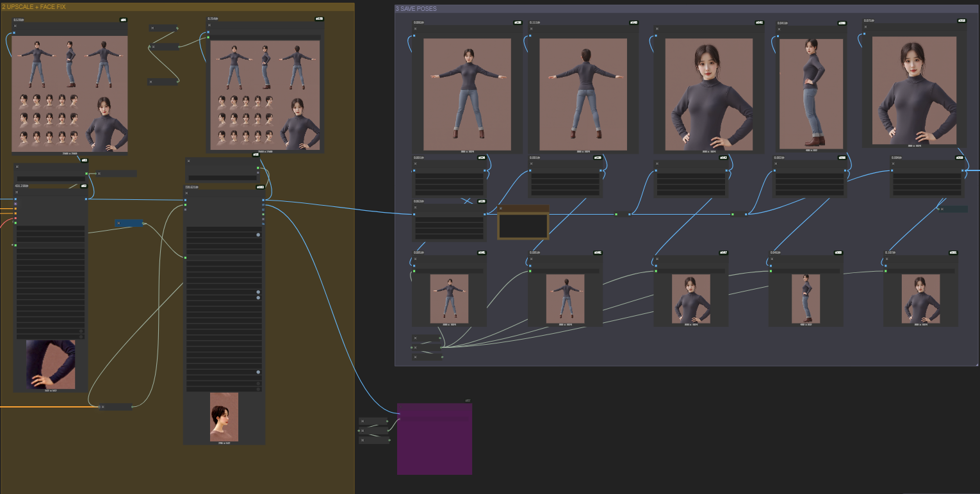Click the small far-right portrait saved image
This screenshot has width=980, height=494.
tap(920, 299)
